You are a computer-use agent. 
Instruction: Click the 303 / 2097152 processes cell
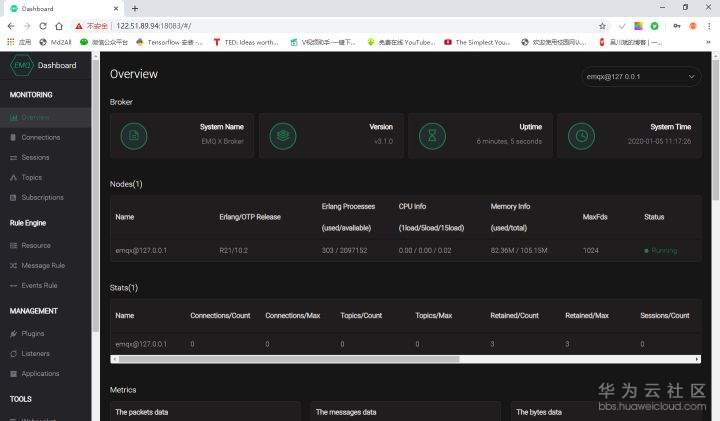click(x=344, y=250)
